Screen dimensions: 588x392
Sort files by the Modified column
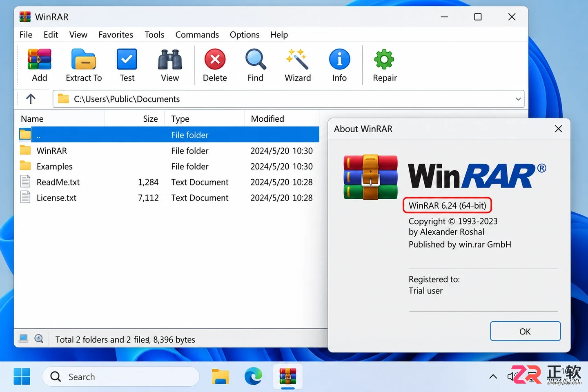pos(282,119)
